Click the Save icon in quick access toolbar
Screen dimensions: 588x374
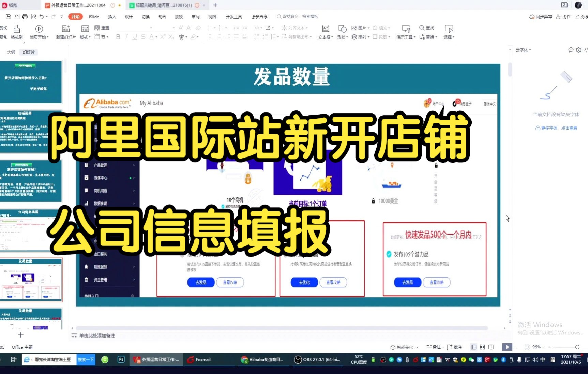[x=8, y=17]
